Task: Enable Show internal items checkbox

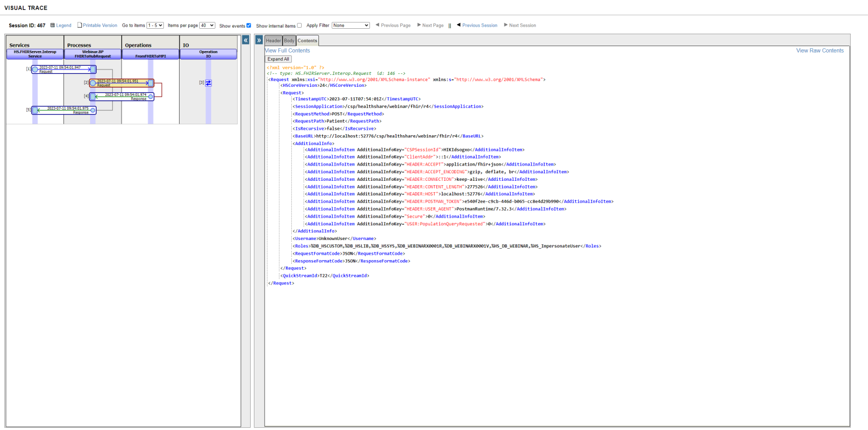Action: tap(299, 26)
